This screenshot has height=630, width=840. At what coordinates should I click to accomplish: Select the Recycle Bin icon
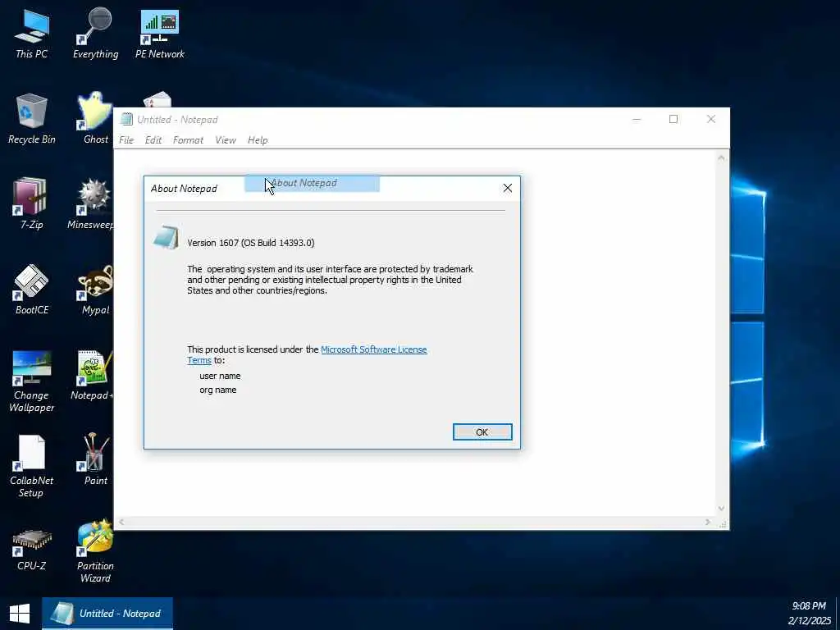point(32,119)
